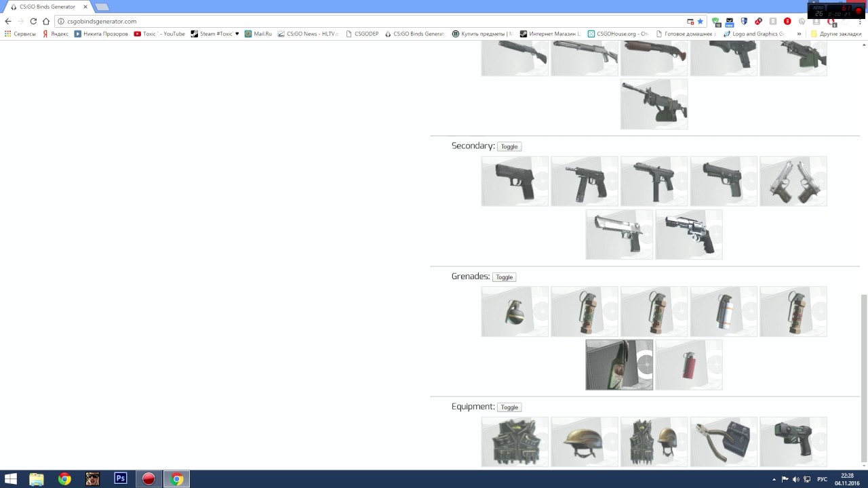Click the vertical page scrollbar thumb
Screen dimensions: 868x488
(863, 378)
